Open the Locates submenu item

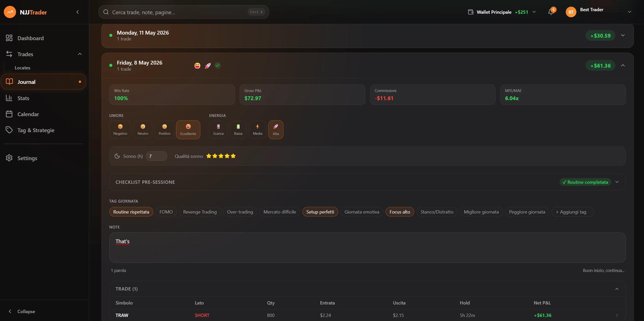tap(22, 68)
